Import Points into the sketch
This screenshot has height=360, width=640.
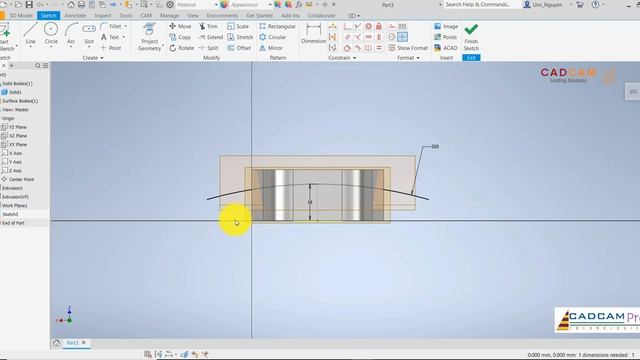tap(445, 37)
